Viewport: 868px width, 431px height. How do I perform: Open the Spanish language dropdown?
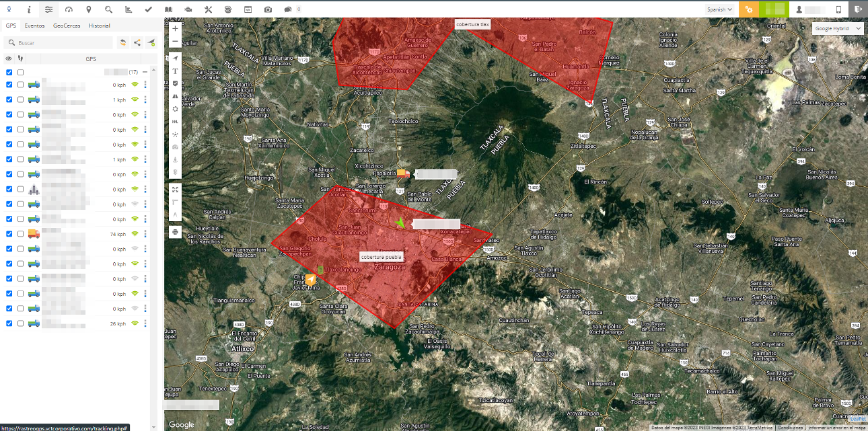point(719,9)
